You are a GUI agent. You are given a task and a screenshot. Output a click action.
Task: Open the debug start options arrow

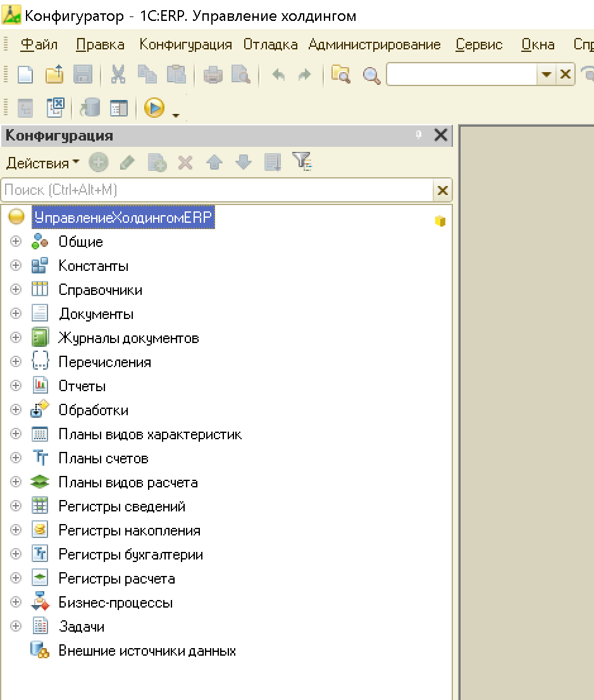(176, 115)
